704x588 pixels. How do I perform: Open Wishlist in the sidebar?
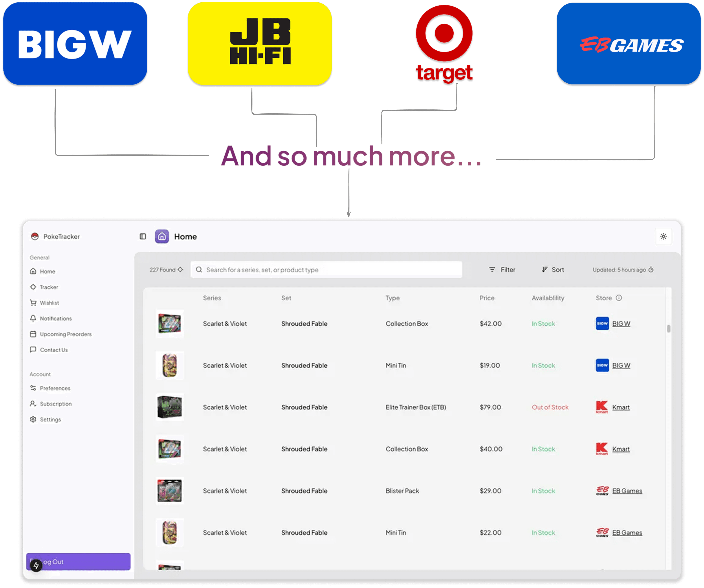45,303
